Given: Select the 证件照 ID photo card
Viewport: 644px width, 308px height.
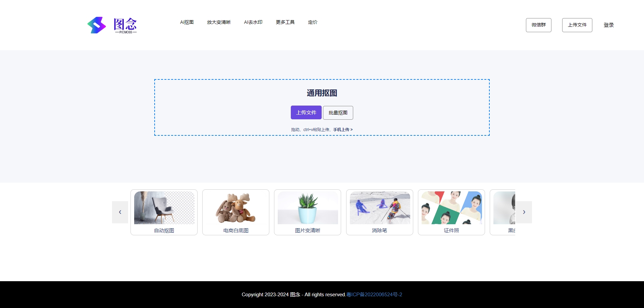Looking at the screenshot, I should pos(451,212).
